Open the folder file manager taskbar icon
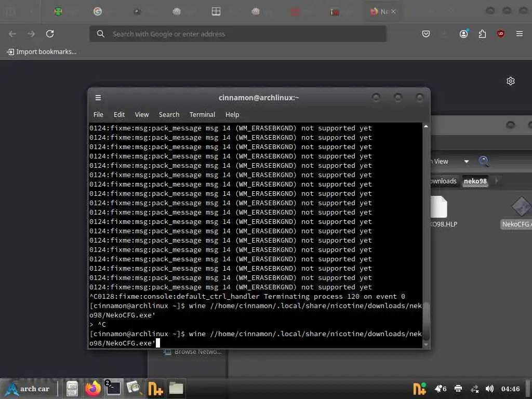The height and width of the screenshot is (399, 532). tap(176, 389)
